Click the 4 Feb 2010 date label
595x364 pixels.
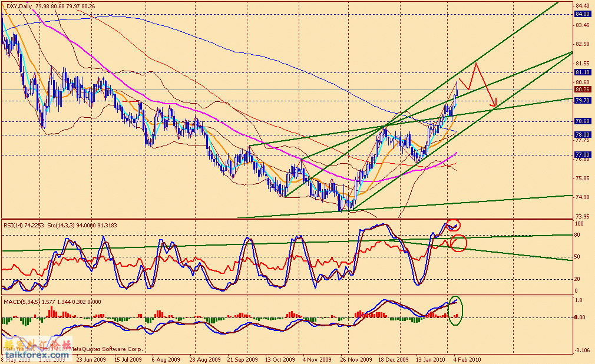click(x=467, y=359)
